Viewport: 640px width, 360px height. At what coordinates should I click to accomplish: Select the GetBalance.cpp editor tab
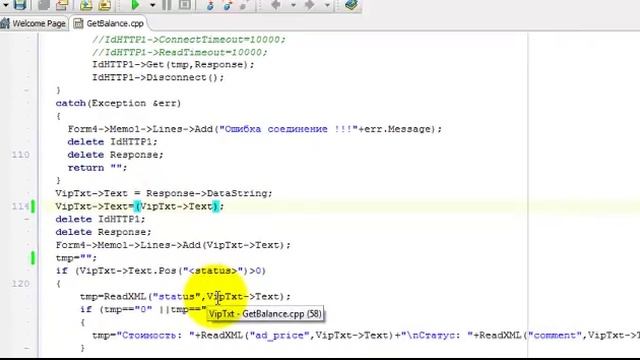click(x=109, y=24)
